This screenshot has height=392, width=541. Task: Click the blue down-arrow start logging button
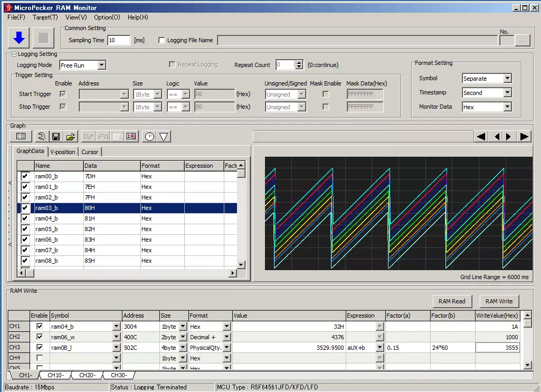19,38
